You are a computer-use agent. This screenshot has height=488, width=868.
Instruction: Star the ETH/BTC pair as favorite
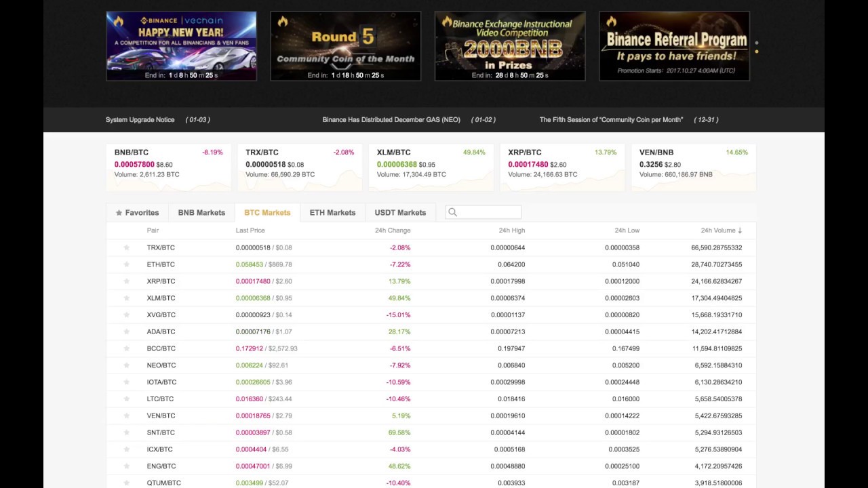tap(126, 264)
